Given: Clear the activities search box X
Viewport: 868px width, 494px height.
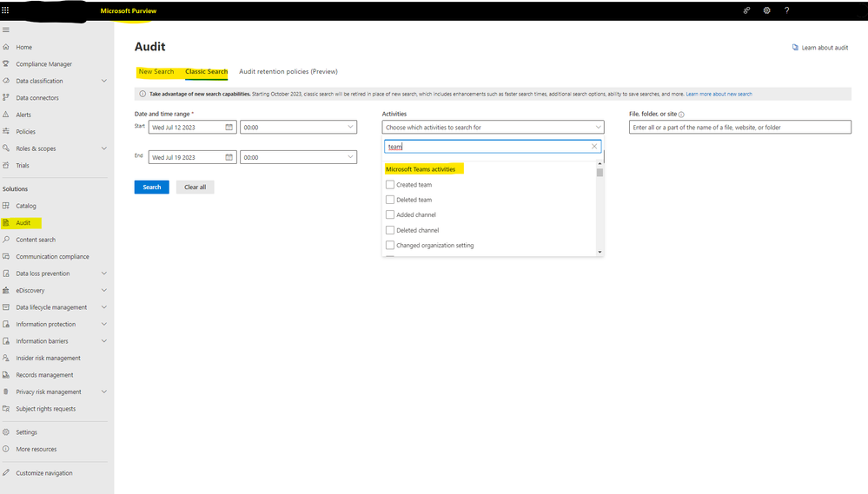Looking at the screenshot, I should point(594,147).
